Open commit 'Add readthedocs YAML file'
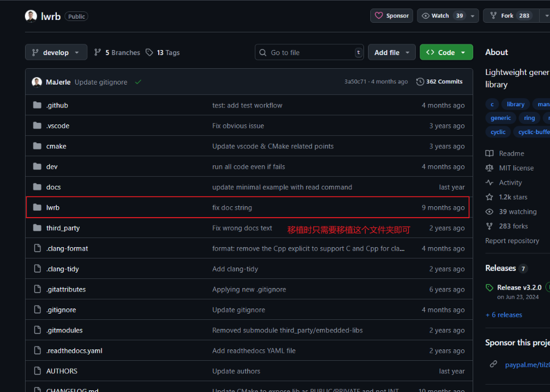This screenshot has width=550, height=392. (x=254, y=351)
